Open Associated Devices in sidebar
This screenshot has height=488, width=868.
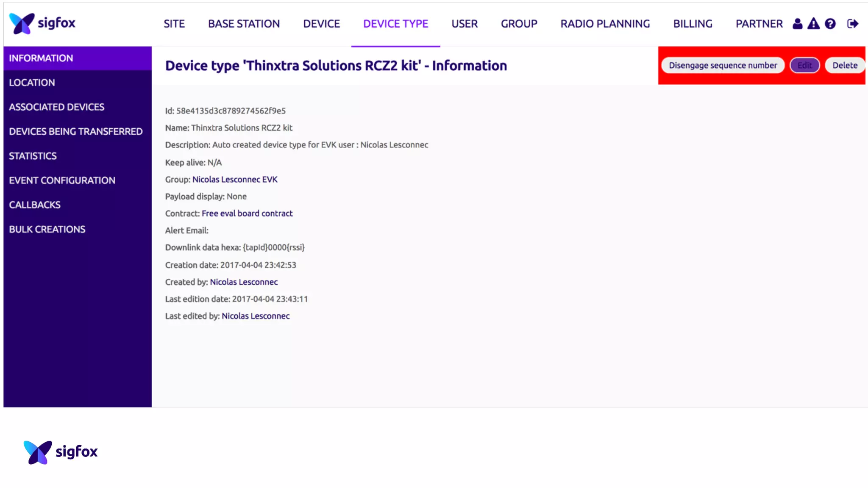[x=56, y=107]
